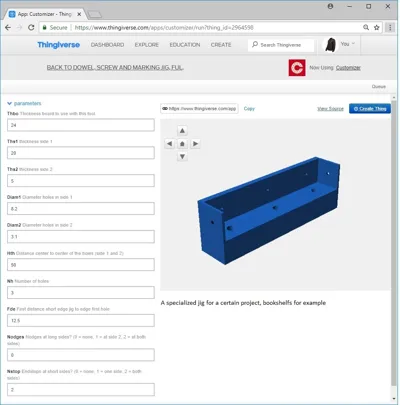
Task: Open a new browser tab
Action: [95, 14]
